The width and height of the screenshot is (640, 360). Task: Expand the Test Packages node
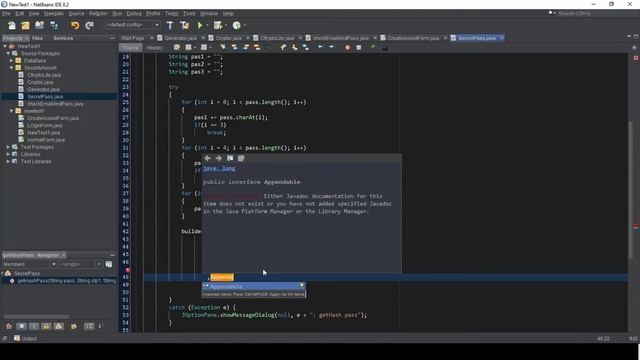[8, 147]
